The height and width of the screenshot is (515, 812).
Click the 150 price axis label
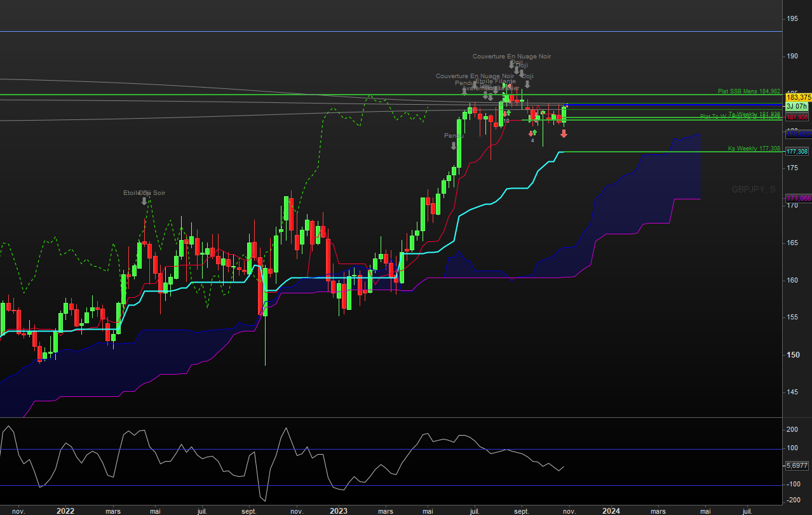coord(792,354)
